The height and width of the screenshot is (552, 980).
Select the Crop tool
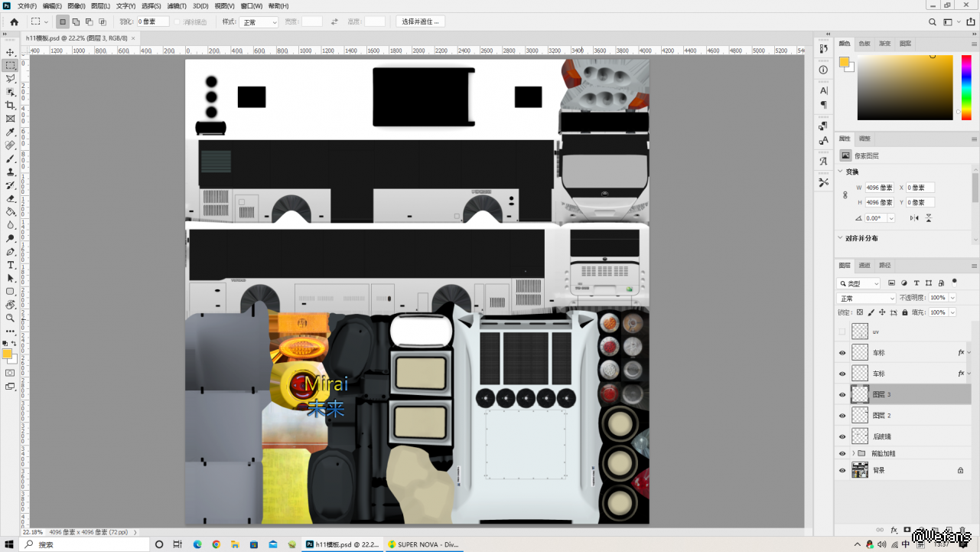tap(11, 105)
